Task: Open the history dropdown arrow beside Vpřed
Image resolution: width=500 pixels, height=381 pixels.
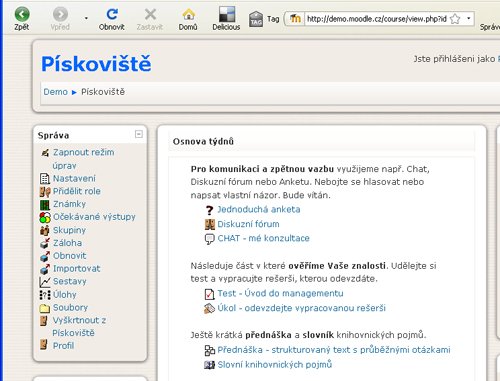Action: click(86, 18)
